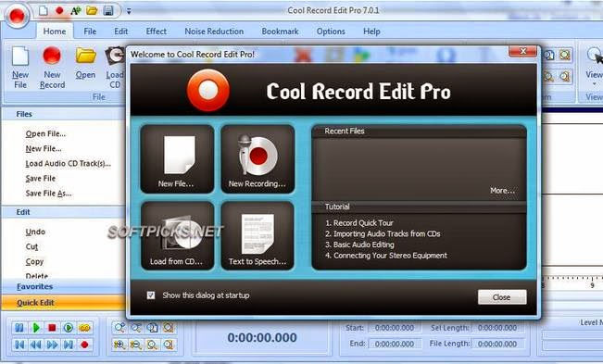Click the fast forward button
The height and width of the screenshot is (364, 603).
point(52,345)
